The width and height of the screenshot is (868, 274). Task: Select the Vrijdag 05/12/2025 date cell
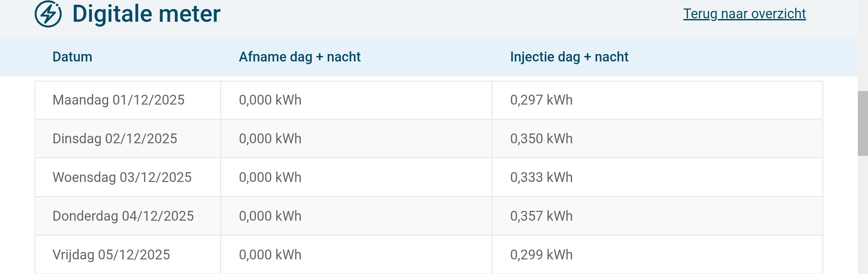[x=111, y=255]
